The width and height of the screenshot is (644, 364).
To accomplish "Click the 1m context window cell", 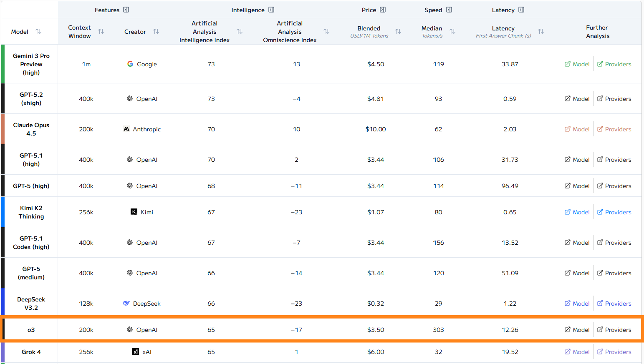I will (x=86, y=64).
